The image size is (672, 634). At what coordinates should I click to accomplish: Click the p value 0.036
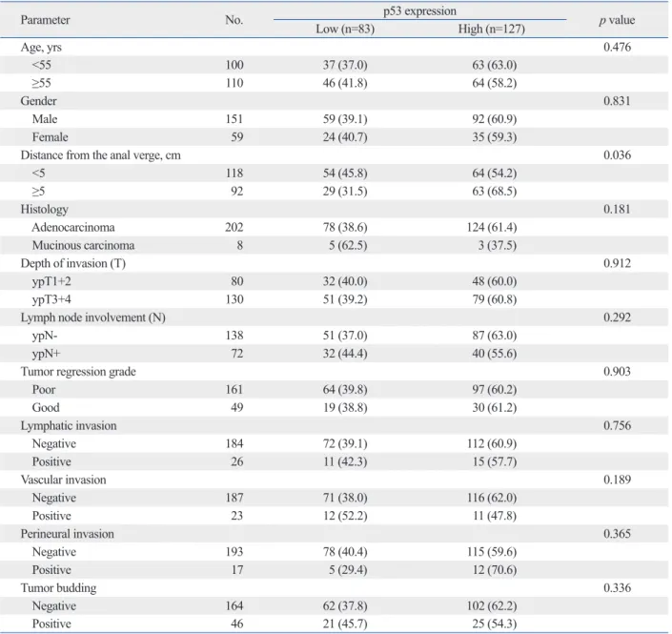point(617,154)
